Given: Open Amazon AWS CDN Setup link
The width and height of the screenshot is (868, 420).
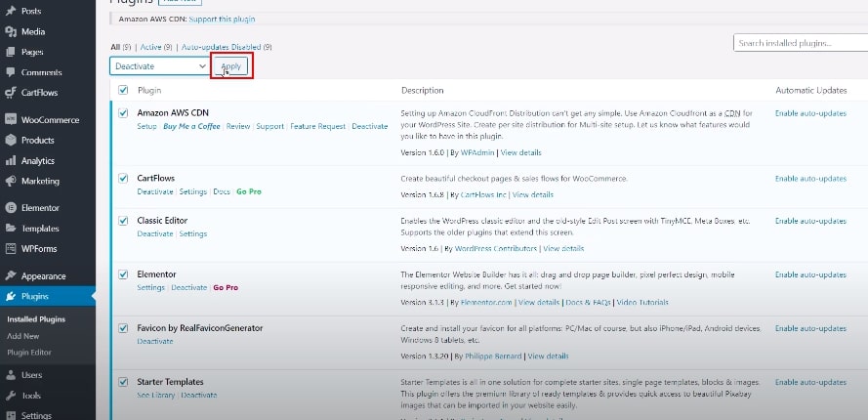Looking at the screenshot, I should point(146,126).
